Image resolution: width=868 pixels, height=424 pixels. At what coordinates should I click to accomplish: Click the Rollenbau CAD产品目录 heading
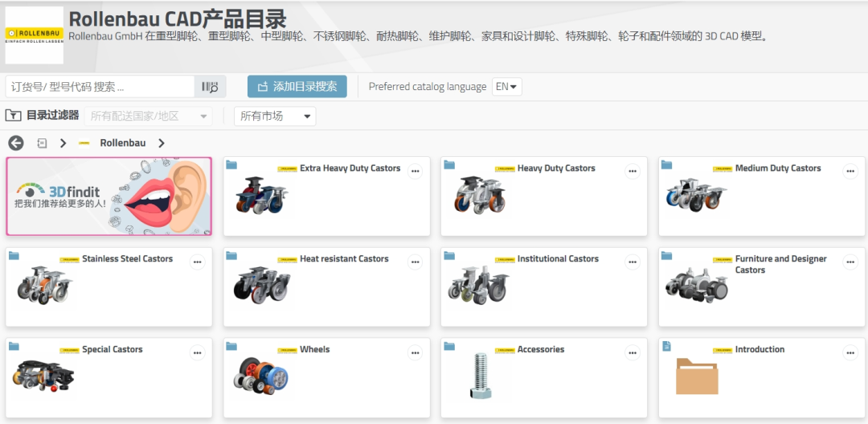click(x=178, y=19)
